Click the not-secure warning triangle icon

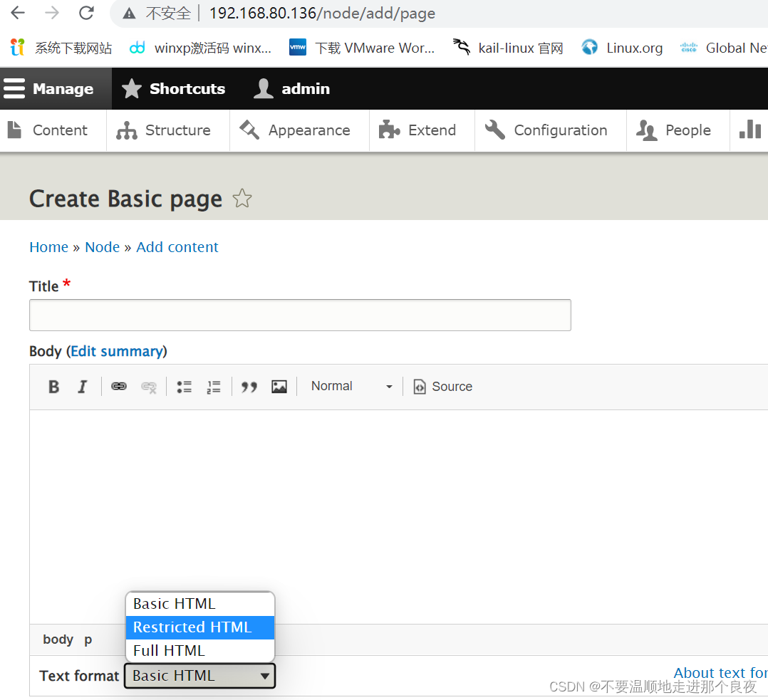129,14
